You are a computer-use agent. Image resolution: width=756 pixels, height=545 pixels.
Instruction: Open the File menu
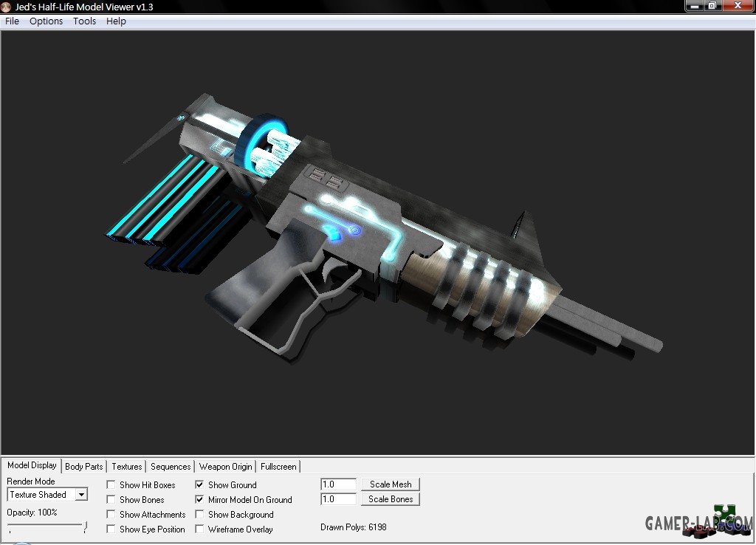click(12, 21)
